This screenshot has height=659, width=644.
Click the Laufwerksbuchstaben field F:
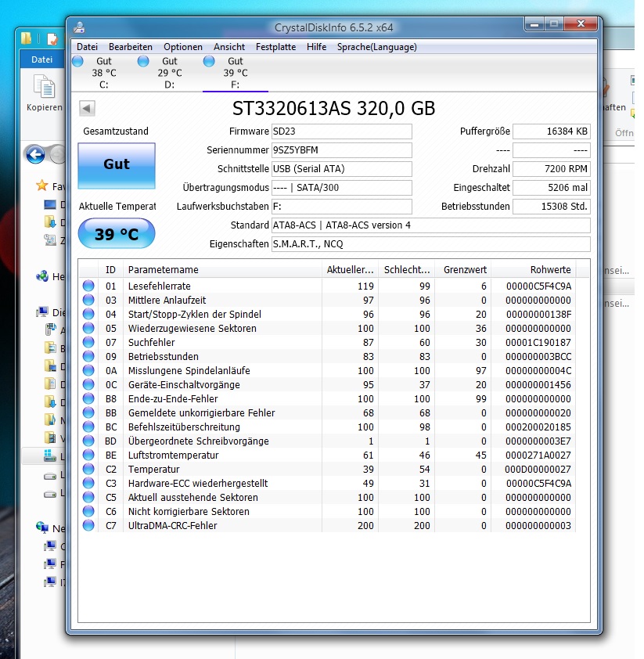(x=341, y=207)
